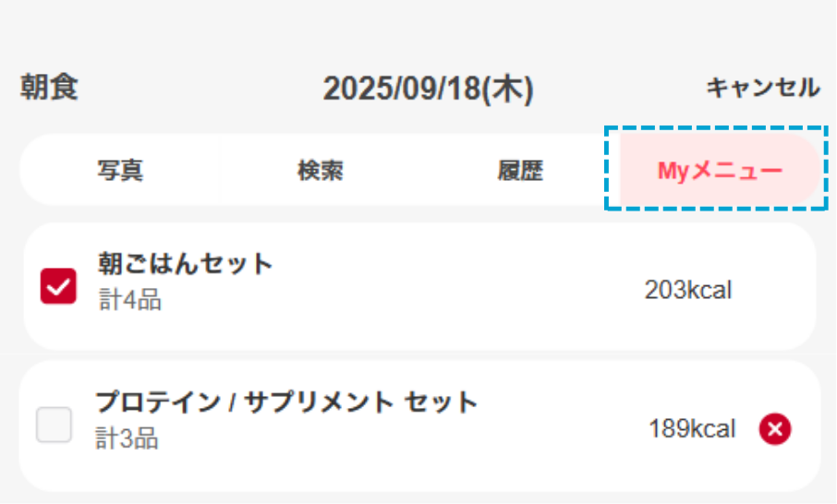Image resolution: width=837 pixels, height=504 pixels.
Task: Click the 2025/09/18(木) date header
Action: click(428, 90)
